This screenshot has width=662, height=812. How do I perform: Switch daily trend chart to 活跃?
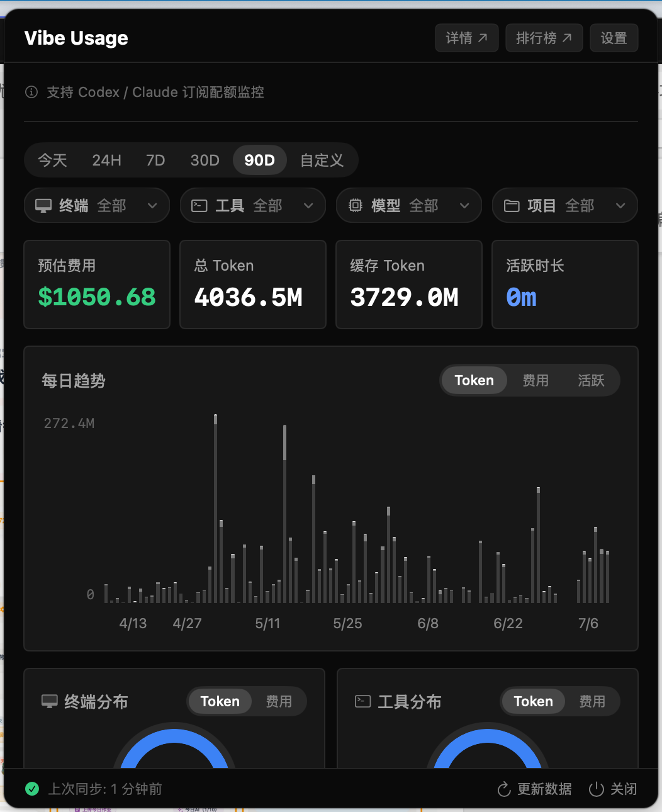click(x=591, y=380)
